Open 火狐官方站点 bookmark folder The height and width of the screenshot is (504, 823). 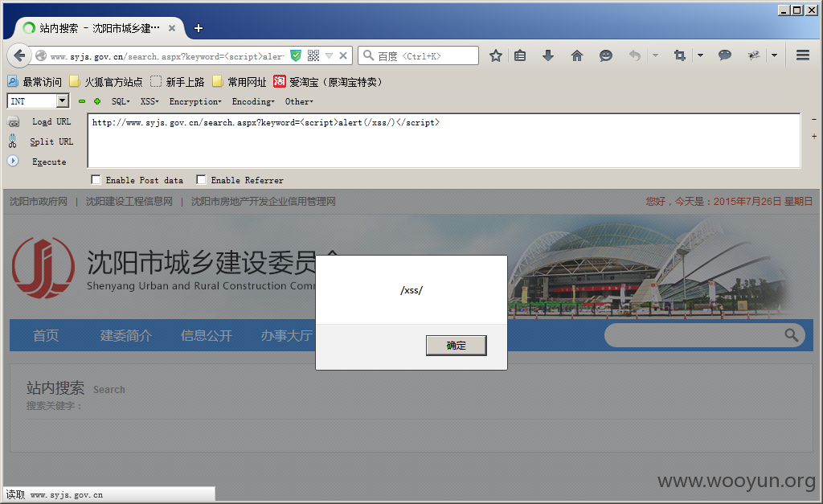107,82
